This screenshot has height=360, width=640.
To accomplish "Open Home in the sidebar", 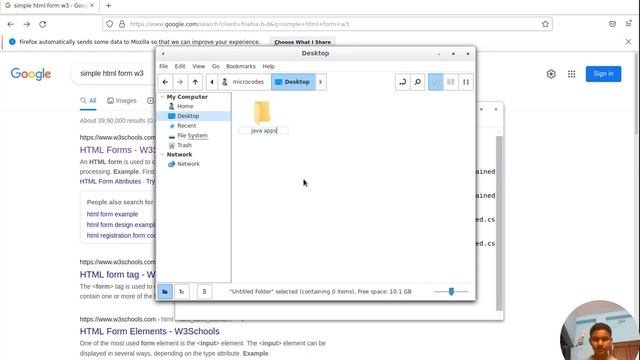I will [185, 106].
